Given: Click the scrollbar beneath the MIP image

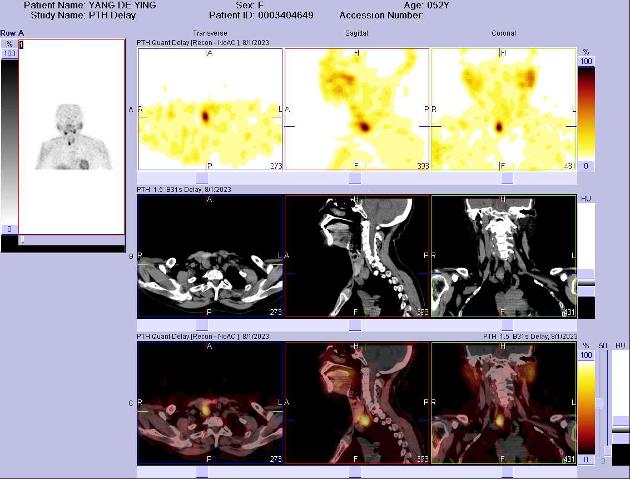Looking at the screenshot, I should point(70,240).
